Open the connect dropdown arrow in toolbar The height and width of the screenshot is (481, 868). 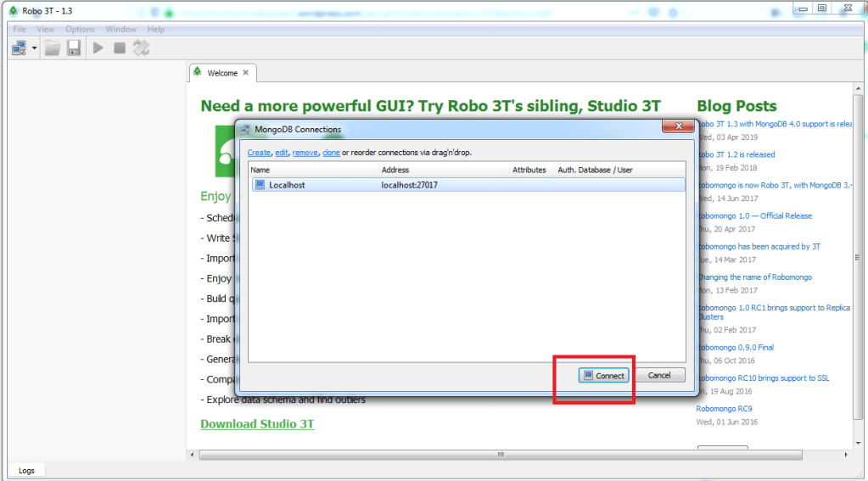[x=34, y=48]
